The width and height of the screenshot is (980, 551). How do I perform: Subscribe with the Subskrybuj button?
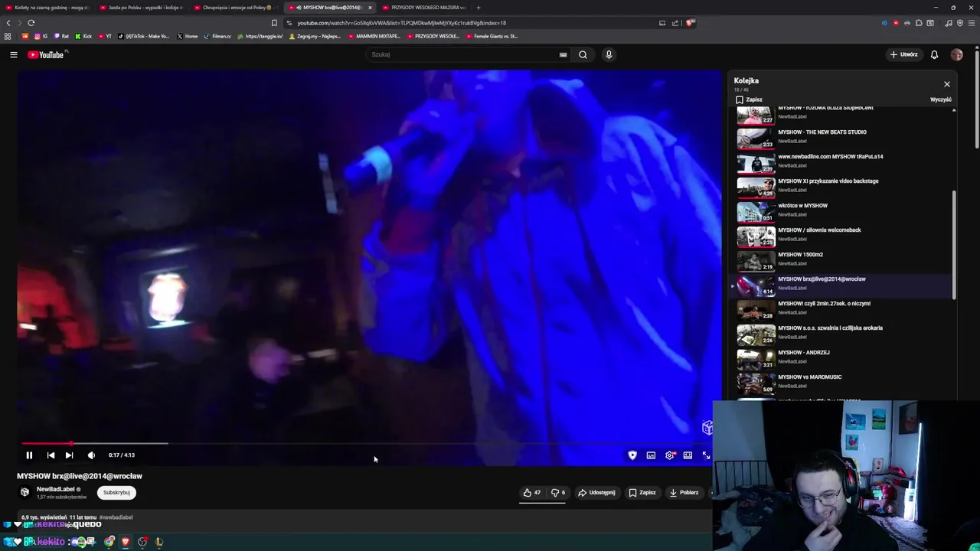pyautogui.click(x=116, y=493)
